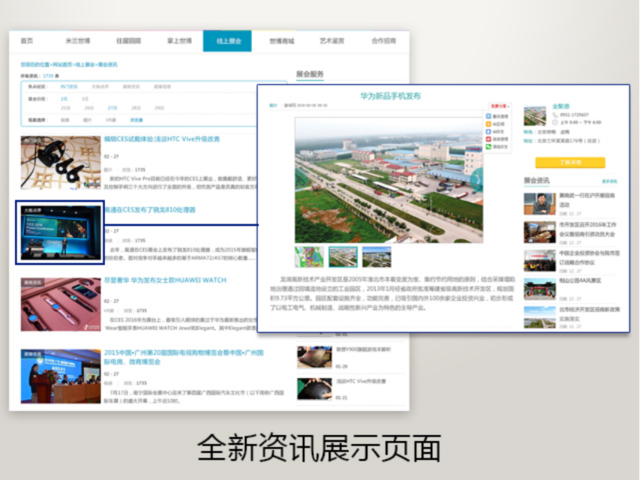Choose the 26日 date filter
This screenshot has width=640, height=480.
(89, 108)
